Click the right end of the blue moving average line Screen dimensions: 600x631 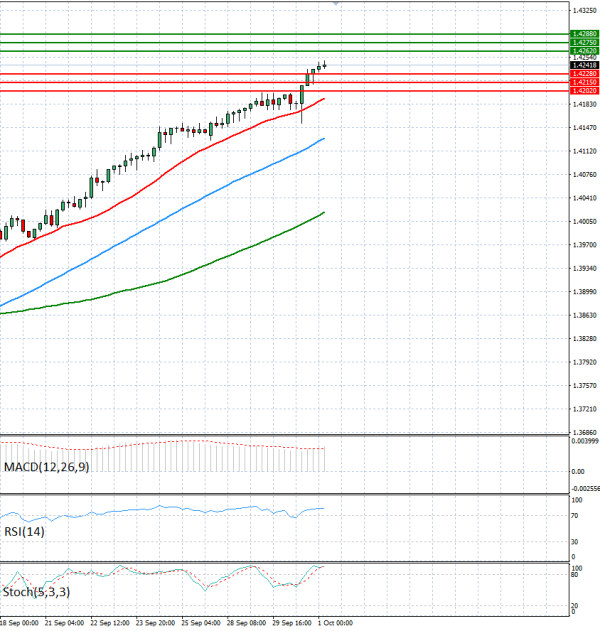pos(324,139)
